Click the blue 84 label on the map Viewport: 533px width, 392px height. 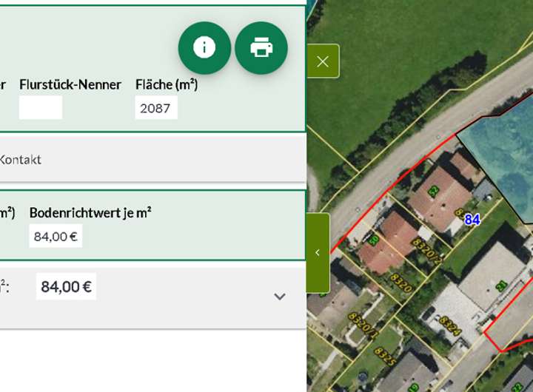pyautogui.click(x=472, y=220)
